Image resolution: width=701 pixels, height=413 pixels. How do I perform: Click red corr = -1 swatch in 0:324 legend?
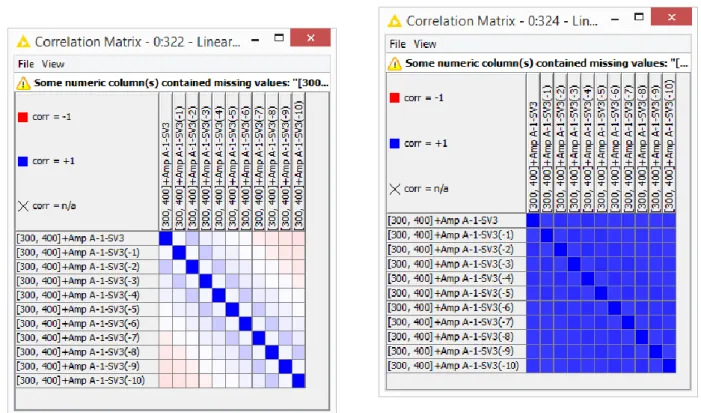pyautogui.click(x=394, y=98)
